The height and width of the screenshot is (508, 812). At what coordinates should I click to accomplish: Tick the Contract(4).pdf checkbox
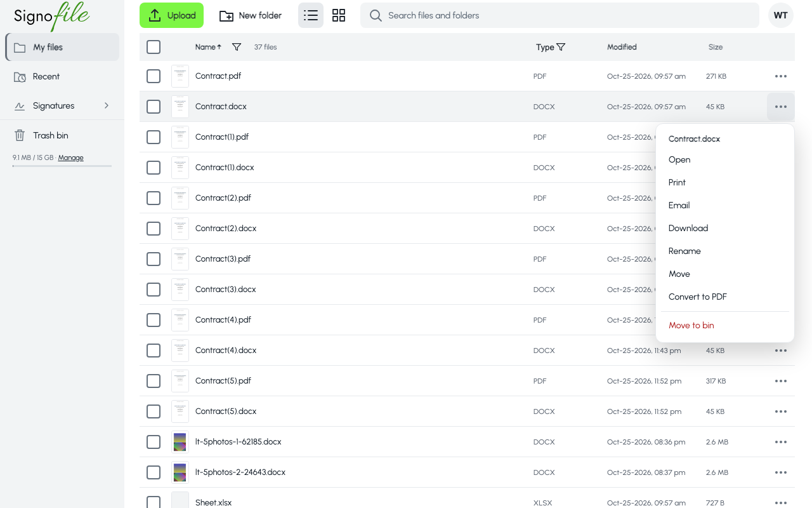154,320
